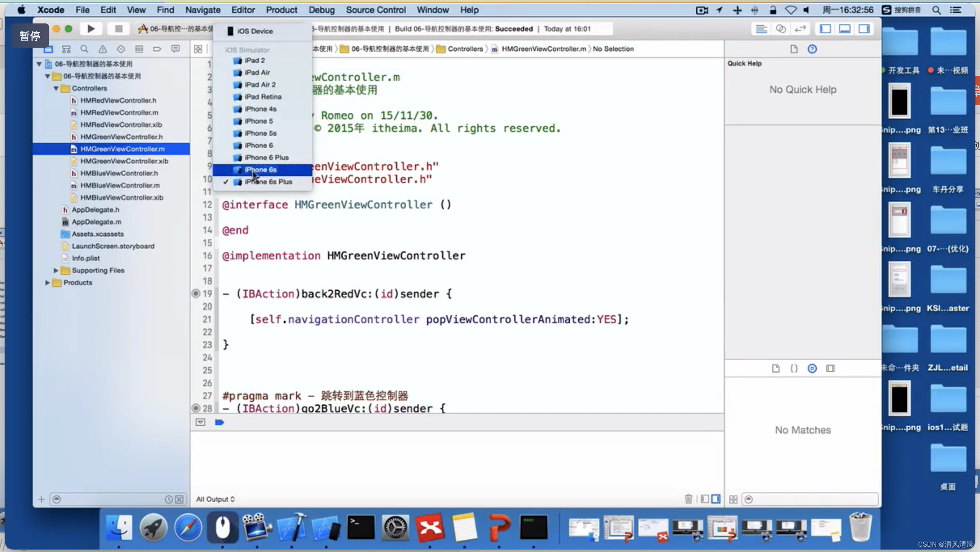980x552 pixels.
Task: Click No Selection in jump bar
Action: pos(613,49)
